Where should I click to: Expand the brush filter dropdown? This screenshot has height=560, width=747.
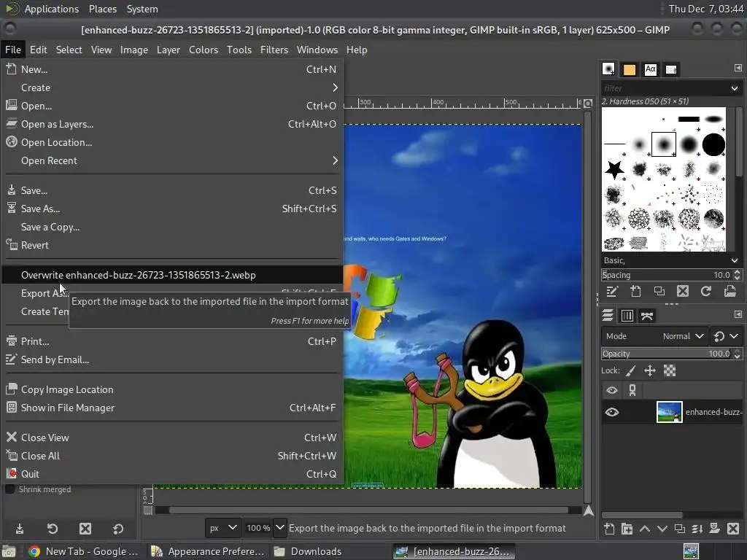pyautogui.click(x=734, y=88)
